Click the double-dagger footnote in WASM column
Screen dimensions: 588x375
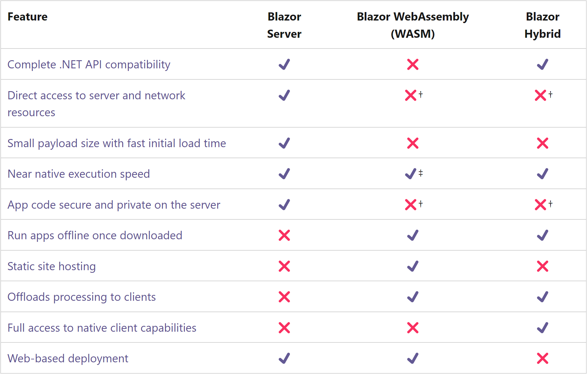(420, 173)
